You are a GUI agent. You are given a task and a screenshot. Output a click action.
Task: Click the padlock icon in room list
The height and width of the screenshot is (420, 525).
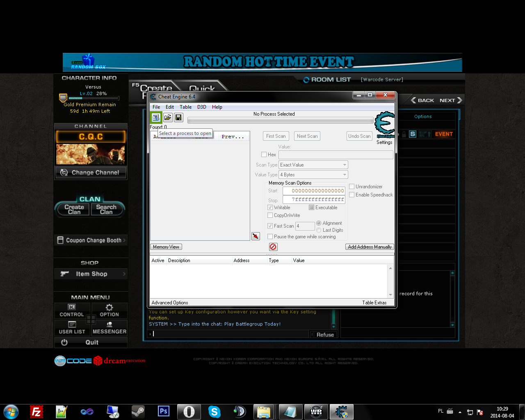pos(404,134)
